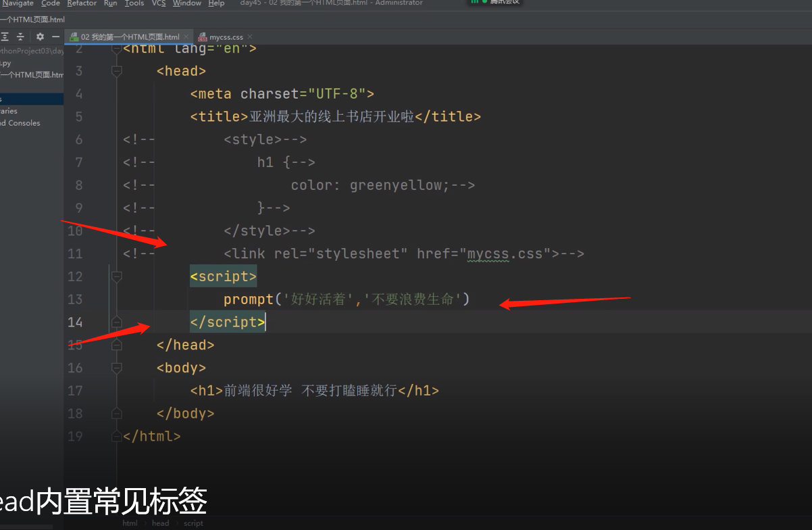Open the Code menu
Viewport: 812px width, 530px height.
tap(51, 3)
